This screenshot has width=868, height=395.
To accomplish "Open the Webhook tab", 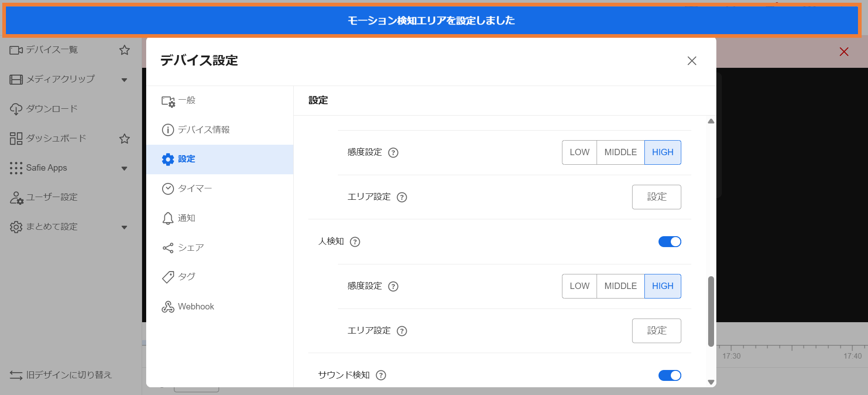I will (x=220, y=306).
